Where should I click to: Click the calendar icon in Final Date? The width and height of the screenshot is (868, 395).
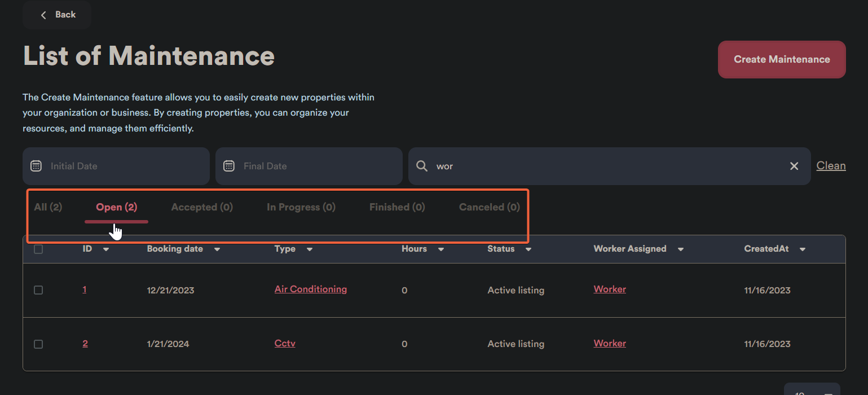pos(229,166)
